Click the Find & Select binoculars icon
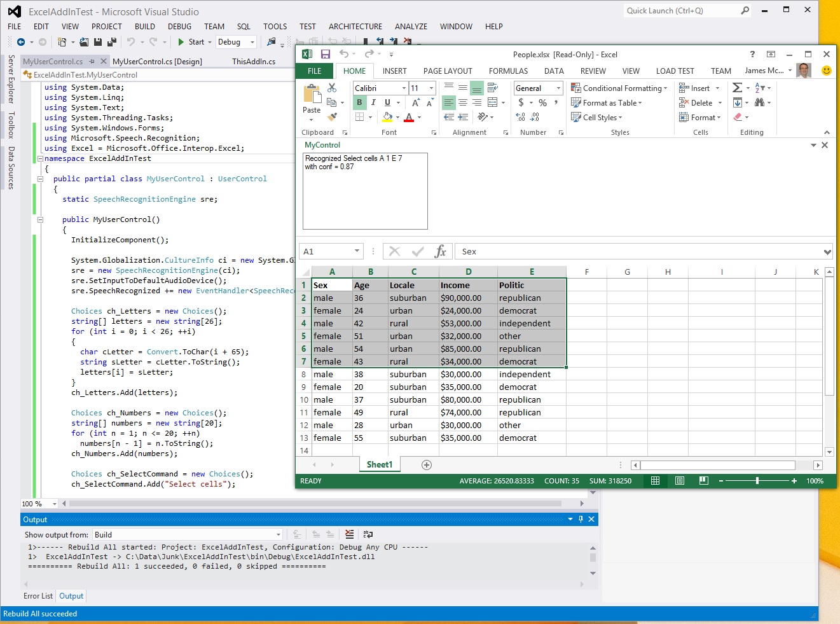Image resolution: width=840 pixels, height=624 pixels. click(759, 102)
